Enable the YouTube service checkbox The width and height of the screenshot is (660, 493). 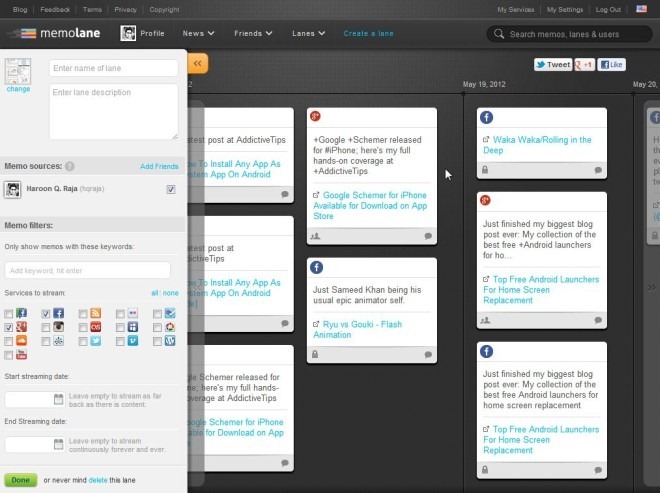point(9,355)
